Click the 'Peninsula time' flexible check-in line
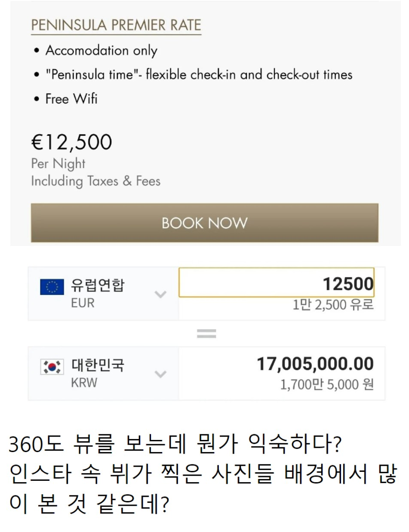409x532 pixels. 199,75
